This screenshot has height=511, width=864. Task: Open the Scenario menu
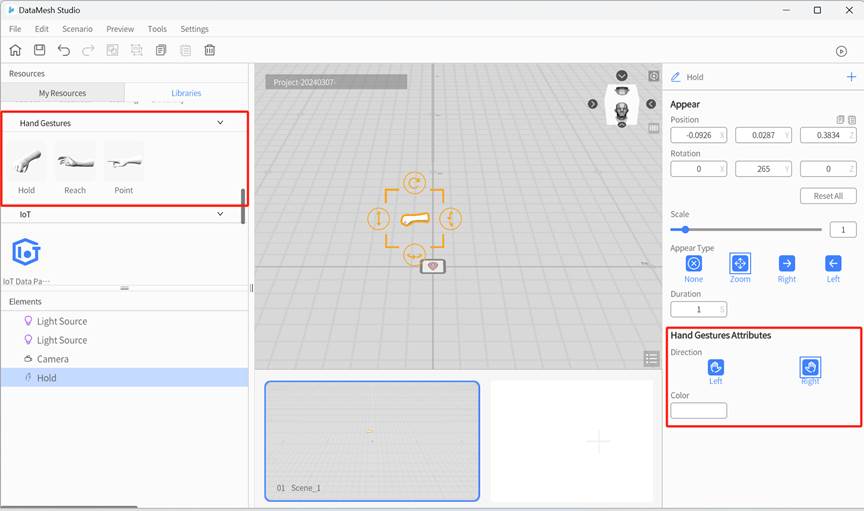(x=77, y=29)
